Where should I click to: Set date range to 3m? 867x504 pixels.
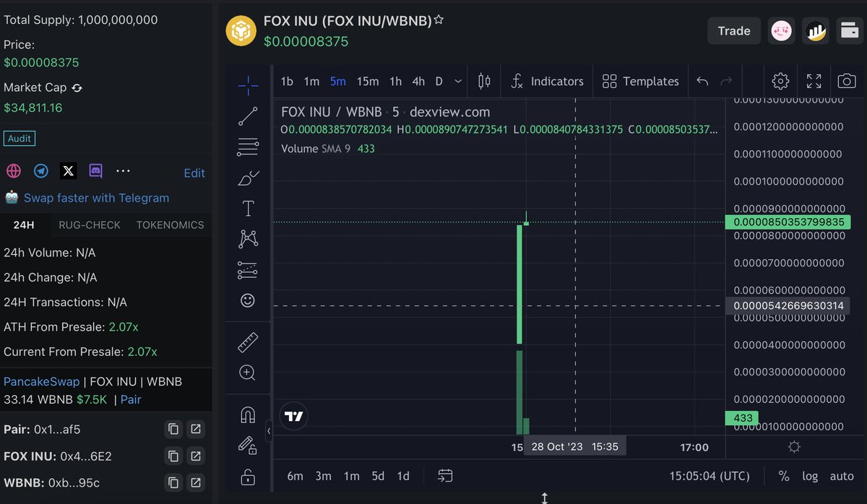324,476
